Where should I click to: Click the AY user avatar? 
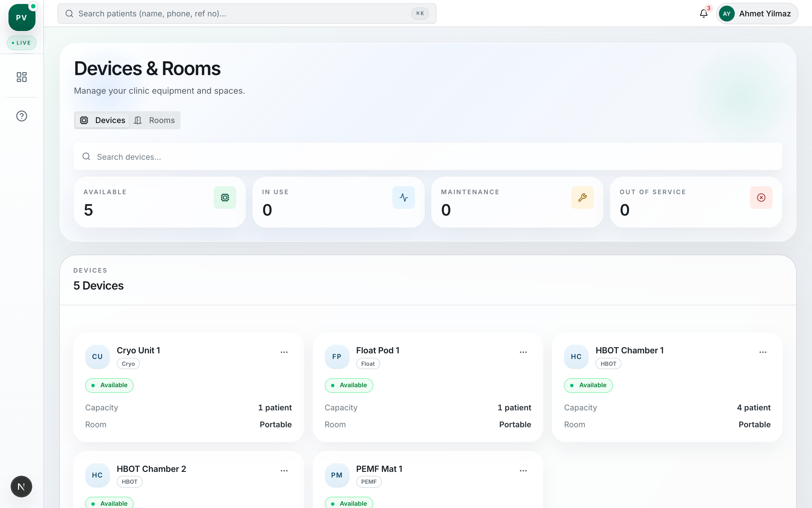[x=727, y=14]
